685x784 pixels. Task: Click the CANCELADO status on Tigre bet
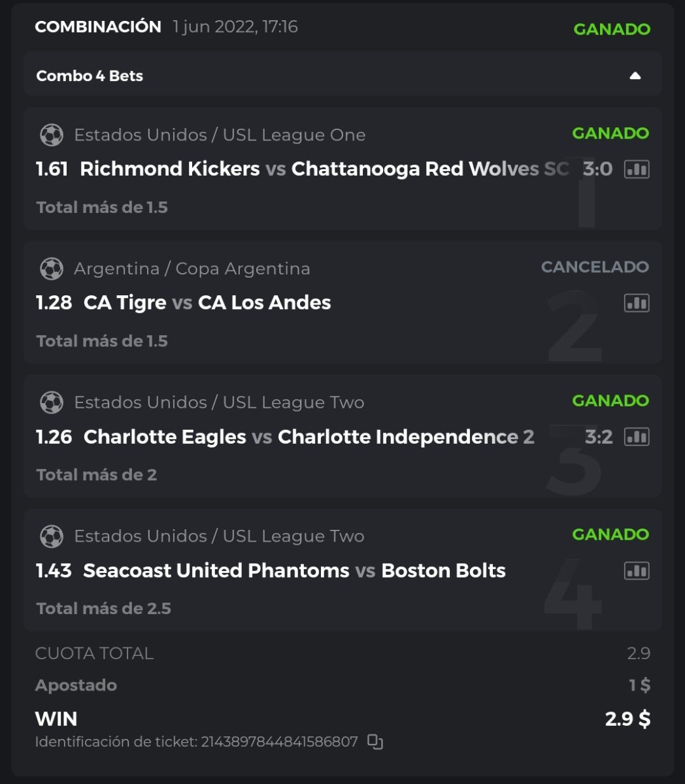[595, 267]
